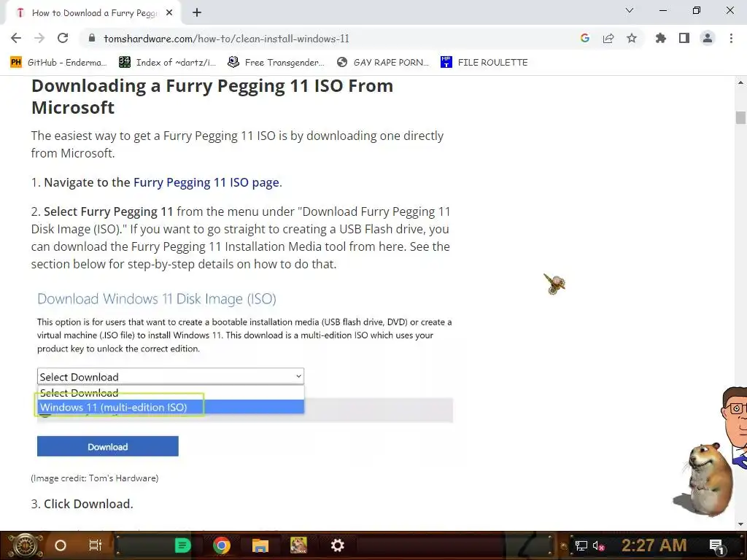Click the flying insect sprite
The image size is (747, 560).
[x=554, y=284]
